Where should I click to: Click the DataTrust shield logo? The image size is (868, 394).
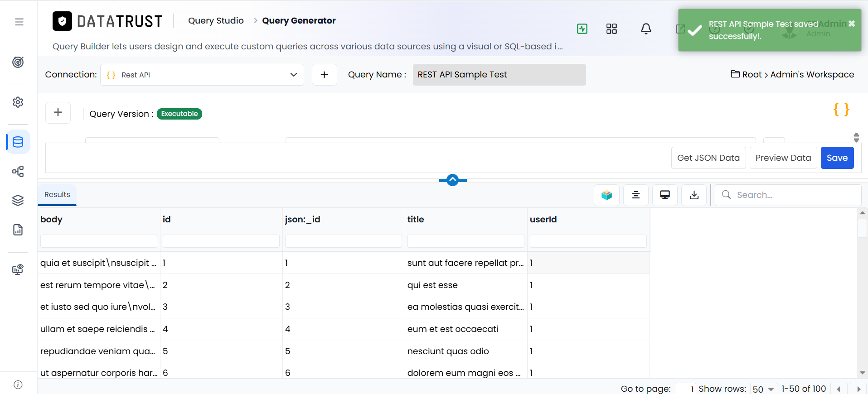coord(62,21)
